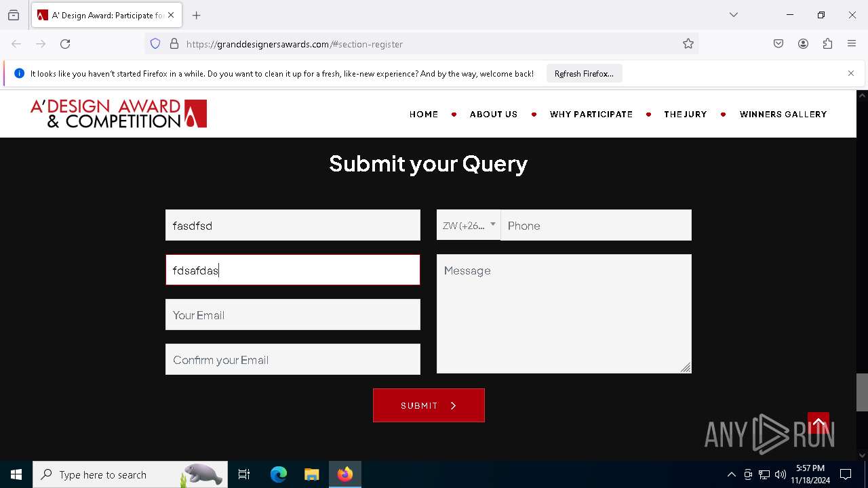Click the SUBMIT button
The height and width of the screenshot is (488, 868).
429,405
